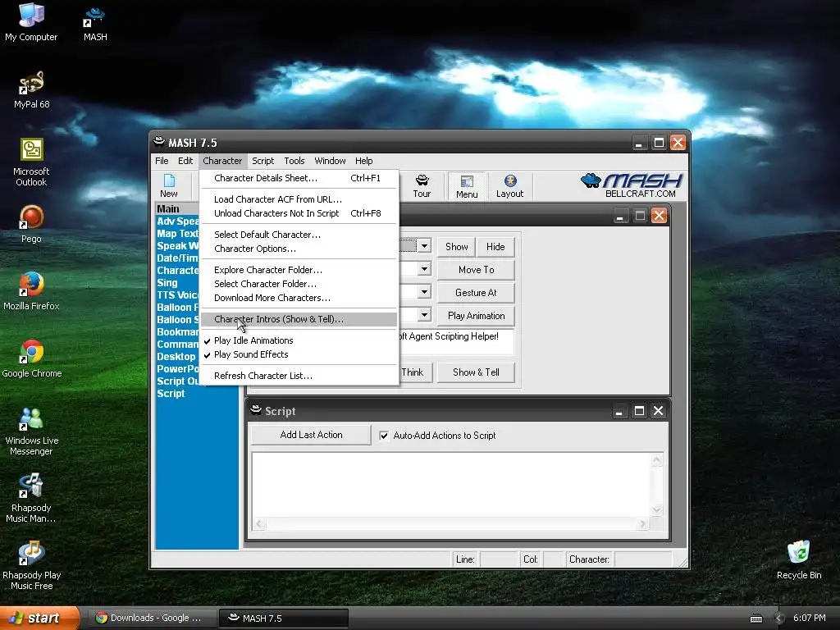Select Script item at sidebar bottom
This screenshot has height=630, width=840.
click(171, 394)
